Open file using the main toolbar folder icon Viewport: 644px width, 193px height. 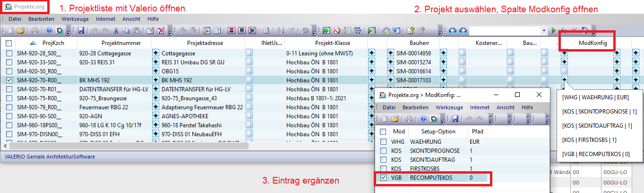[21, 31]
